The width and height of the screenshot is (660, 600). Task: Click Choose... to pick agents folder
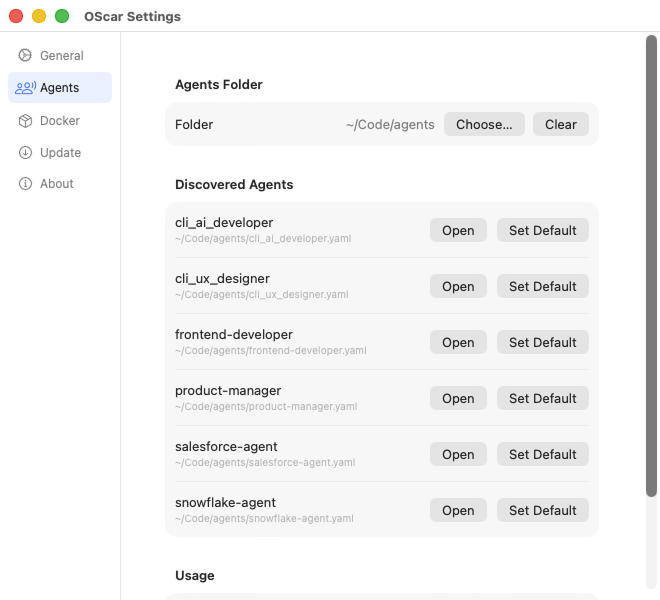pos(484,124)
